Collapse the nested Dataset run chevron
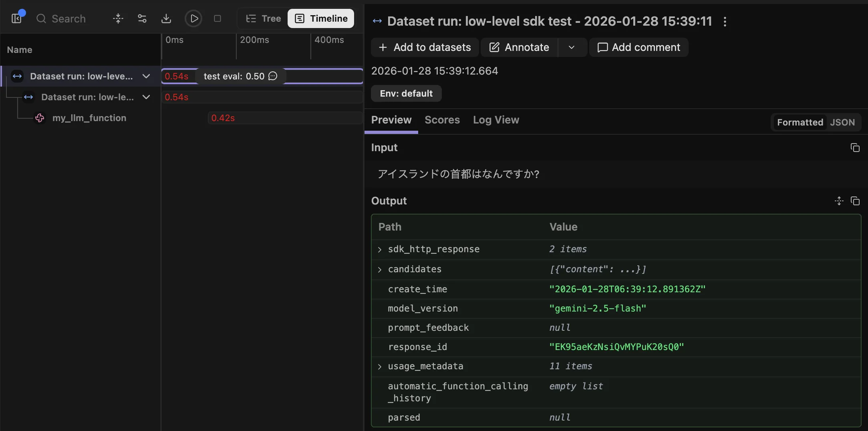 click(x=146, y=97)
